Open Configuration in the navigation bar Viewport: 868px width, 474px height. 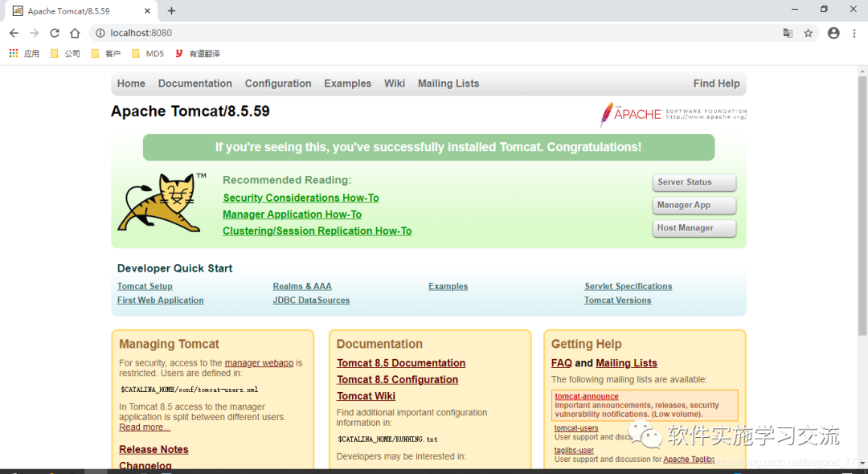(x=278, y=84)
